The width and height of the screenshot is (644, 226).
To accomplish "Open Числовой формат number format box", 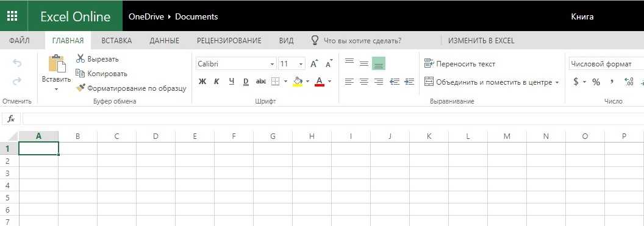I will click(606, 64).
